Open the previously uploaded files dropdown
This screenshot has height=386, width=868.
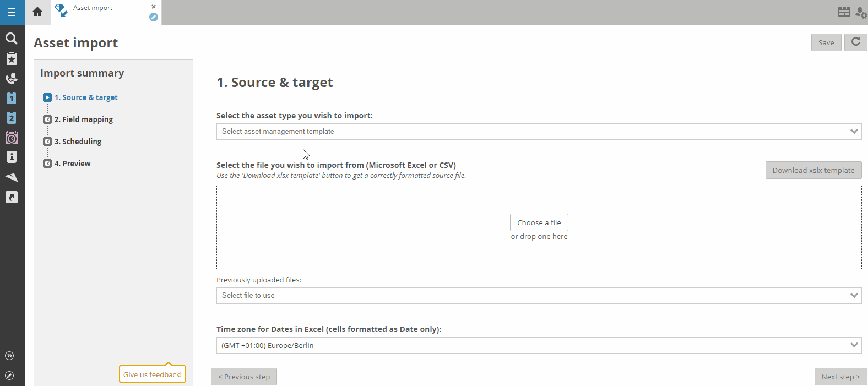pyautogui.click(x=539, y=296)
